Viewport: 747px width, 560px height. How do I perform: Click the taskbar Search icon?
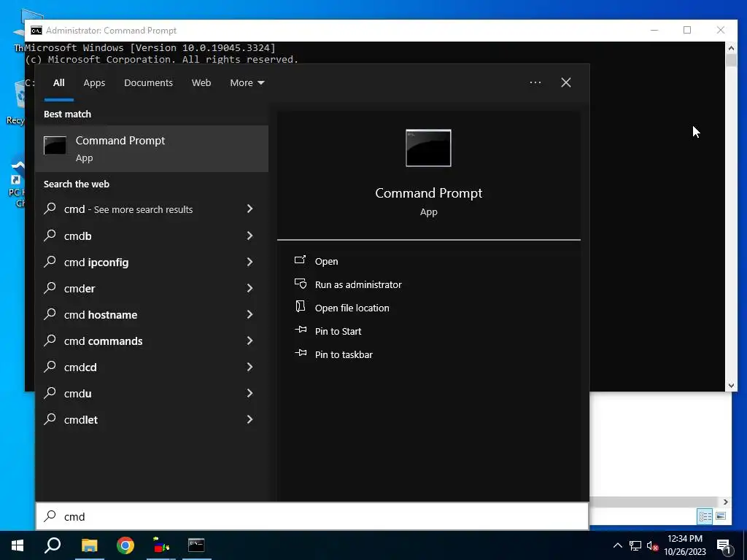(x=53, y=545)
